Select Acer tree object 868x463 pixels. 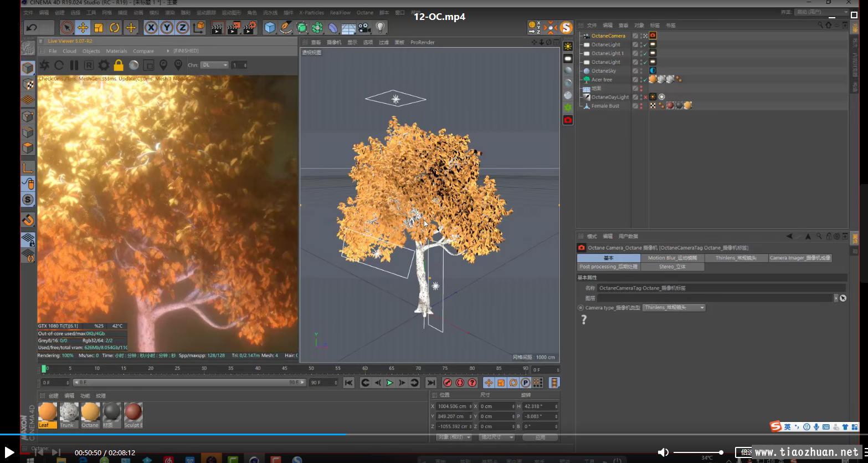pos(602,79)
